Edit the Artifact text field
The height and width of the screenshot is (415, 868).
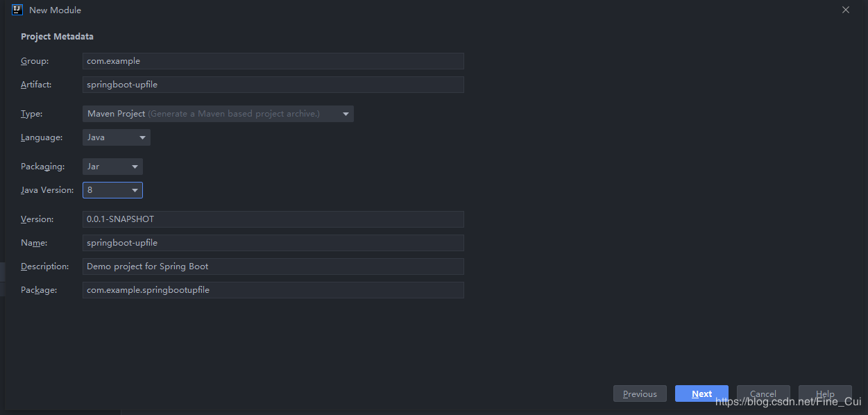(x=273, y=85)
